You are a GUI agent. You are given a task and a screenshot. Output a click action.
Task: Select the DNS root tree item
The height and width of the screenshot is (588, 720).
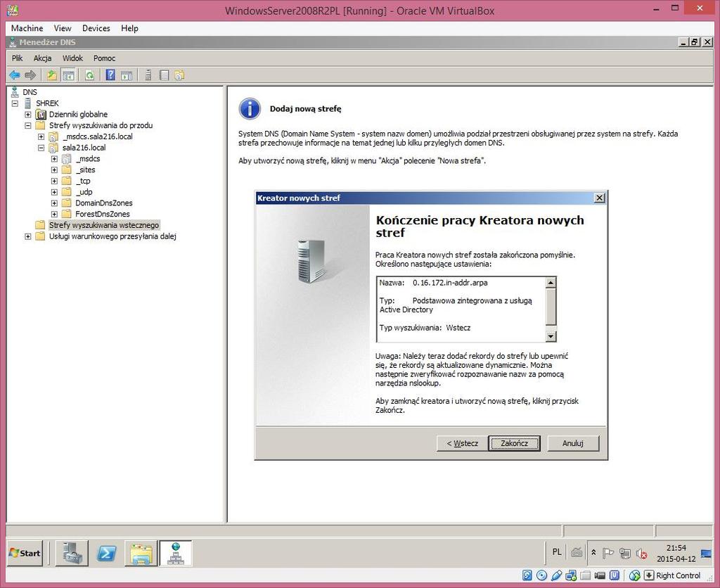pos(30,92)
